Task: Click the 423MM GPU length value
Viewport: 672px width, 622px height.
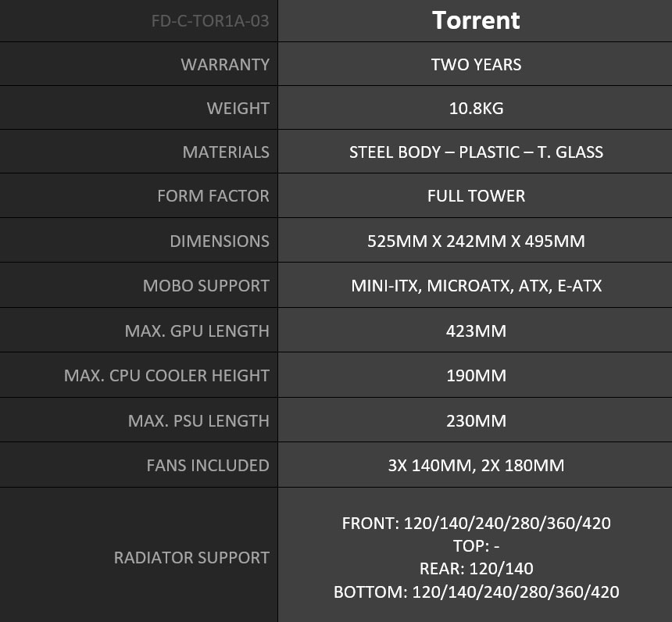Action: pyautogui.click(x=476, y=331)
